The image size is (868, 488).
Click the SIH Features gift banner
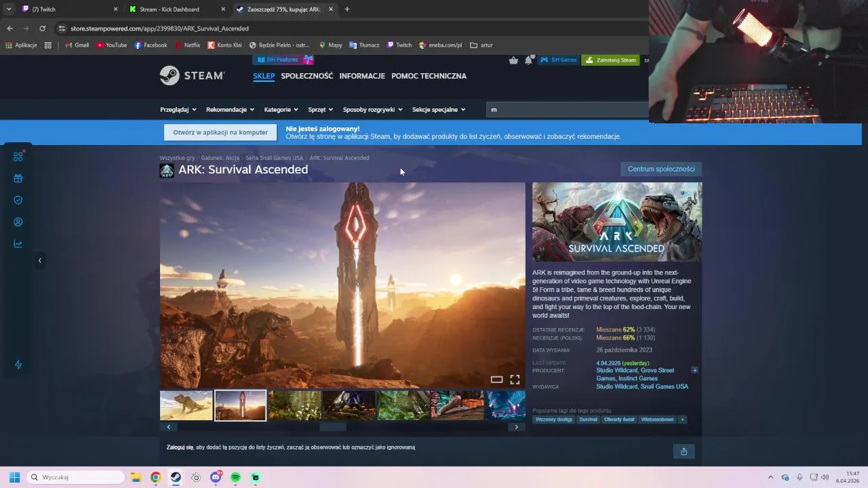(x=283, y=60)
